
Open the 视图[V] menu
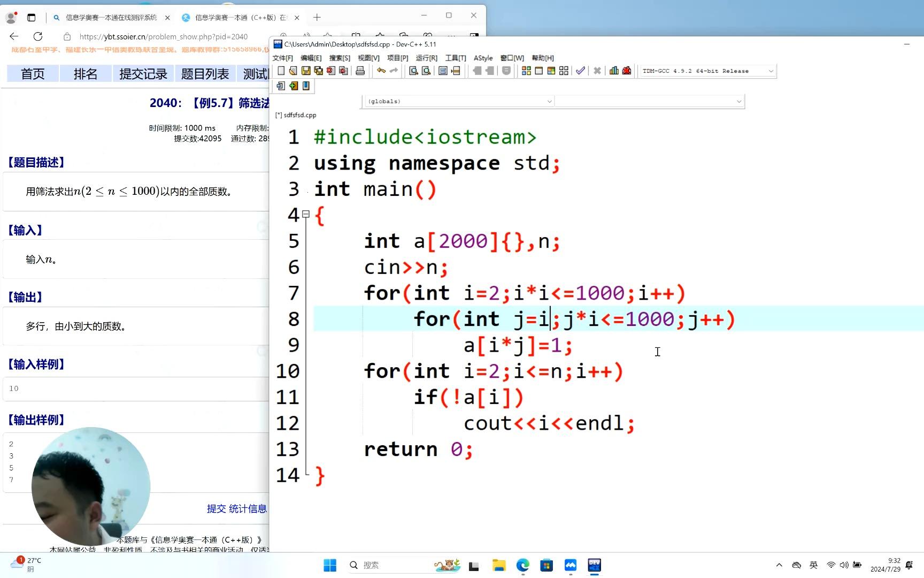coord(368,58)
